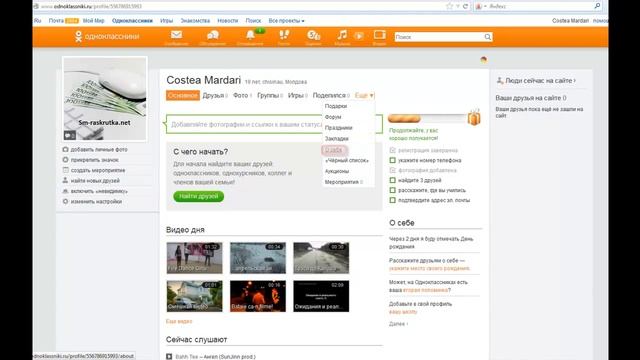Click the Sm-raskrutka.net profile photo

105,99
